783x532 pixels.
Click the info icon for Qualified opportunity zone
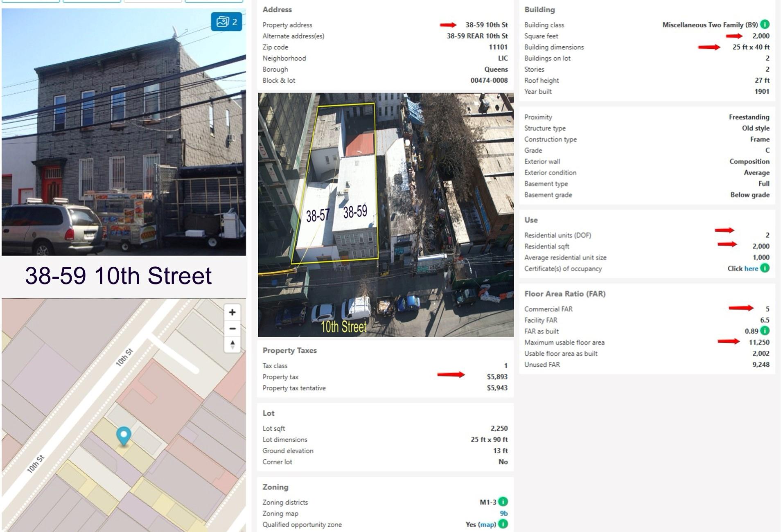(503, 524)
